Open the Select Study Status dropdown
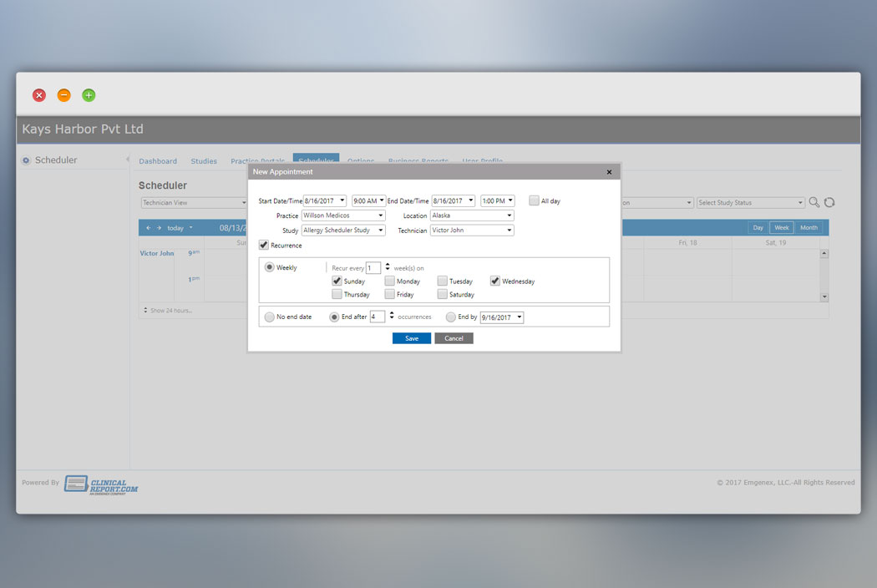877x588 pixels. (750, 202)
